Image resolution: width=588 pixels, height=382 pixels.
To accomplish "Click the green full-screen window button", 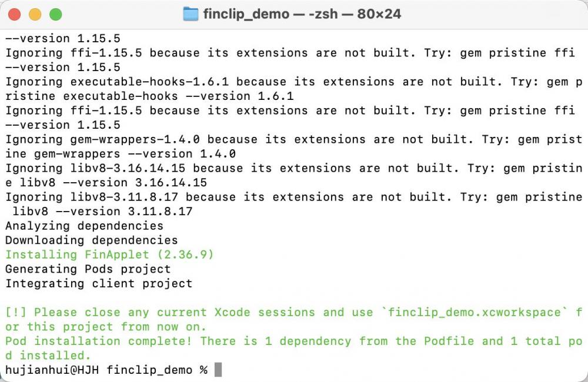I will pos(56,15).
